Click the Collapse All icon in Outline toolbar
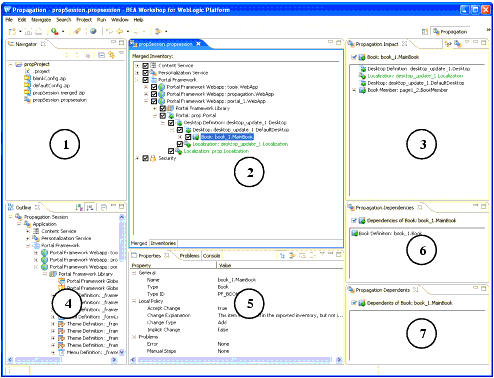 [x=104, y=207]
